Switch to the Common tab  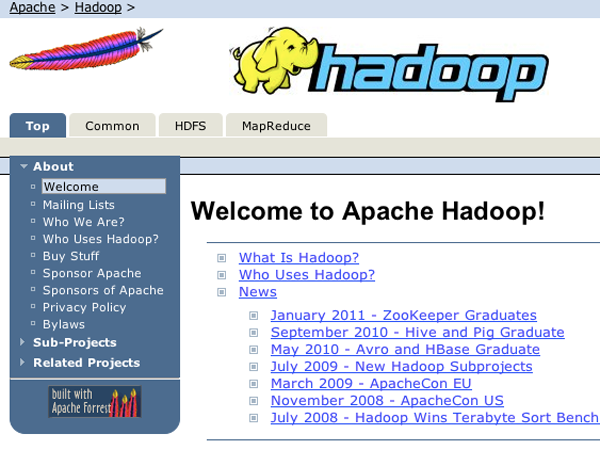pyautogui.click(x=112, y=126)
